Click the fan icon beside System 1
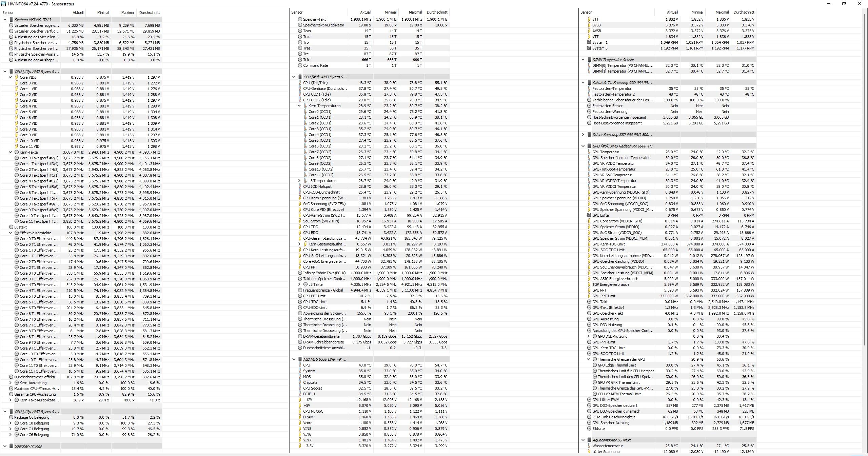 pyautogui.click(x=589, y=42)
